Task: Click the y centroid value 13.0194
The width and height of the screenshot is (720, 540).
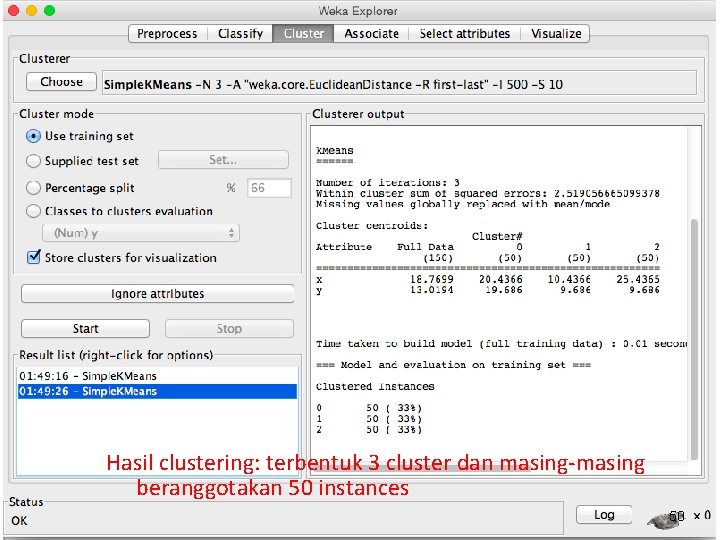Action: click(432, 290)
